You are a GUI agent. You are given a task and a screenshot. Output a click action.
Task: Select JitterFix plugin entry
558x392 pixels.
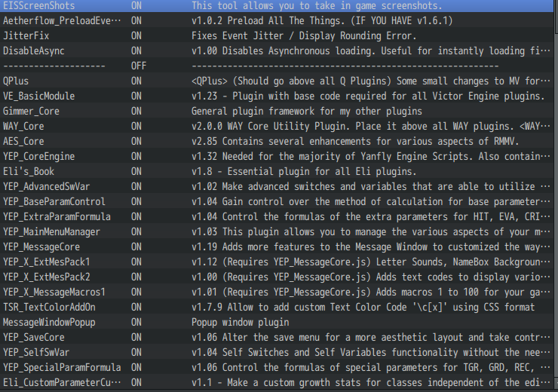(x=26, y=35)
